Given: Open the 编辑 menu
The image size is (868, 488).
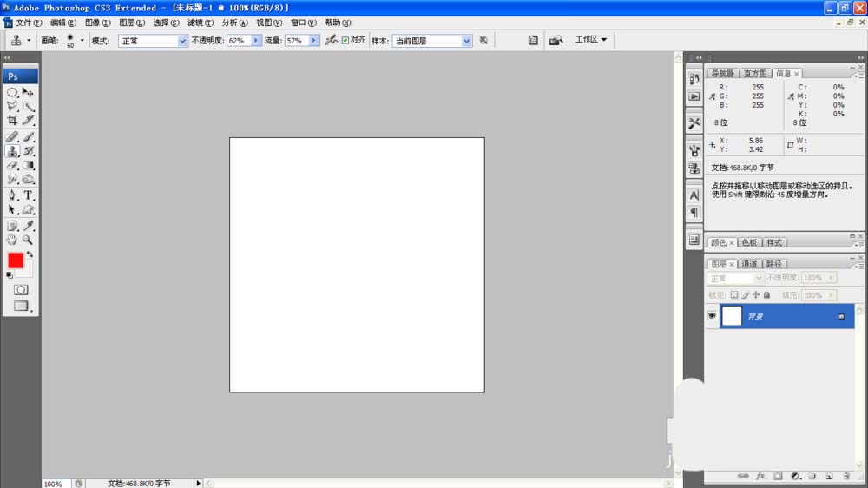Looking at the screenshot, I should (63, 23).
